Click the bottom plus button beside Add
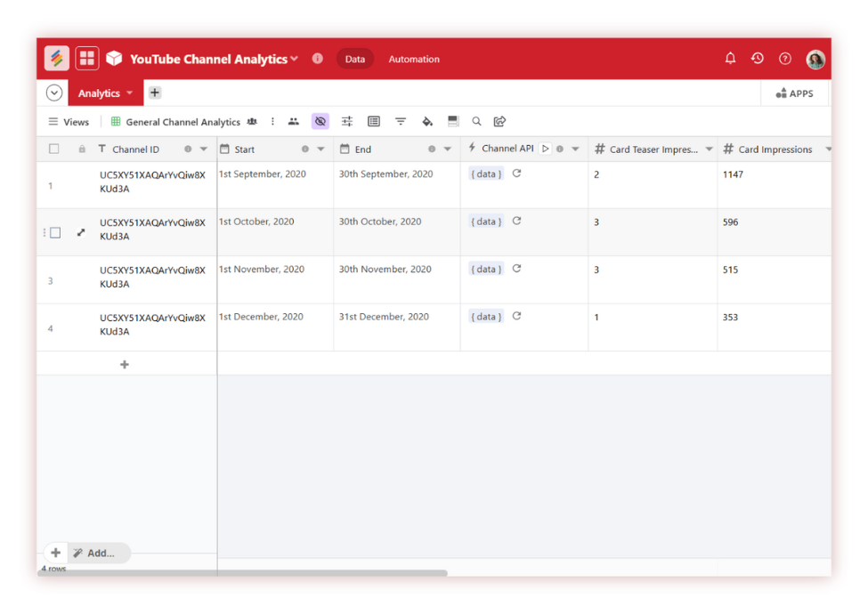 tap(56, 552)
